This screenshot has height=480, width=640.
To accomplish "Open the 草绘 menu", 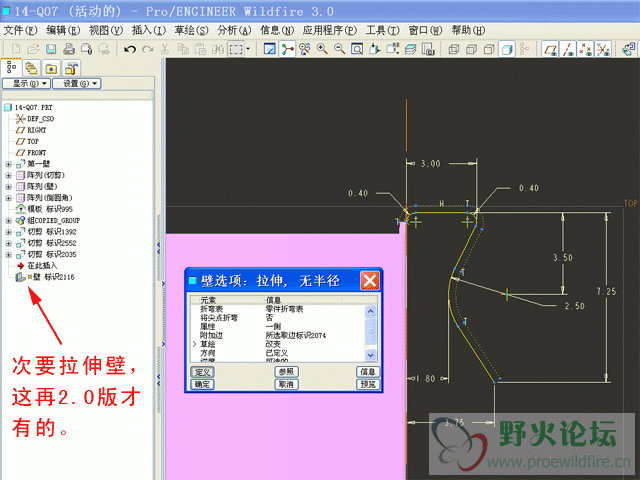I will tap(191, 30).
